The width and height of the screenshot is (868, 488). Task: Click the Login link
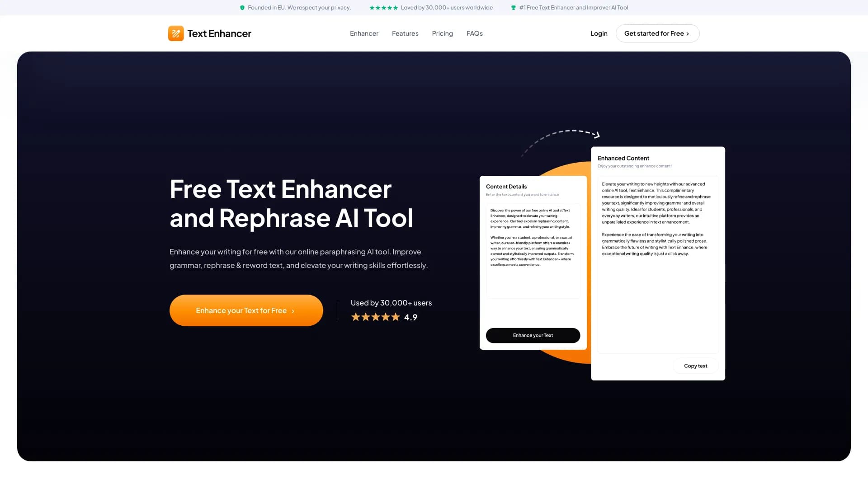[599, 33]
